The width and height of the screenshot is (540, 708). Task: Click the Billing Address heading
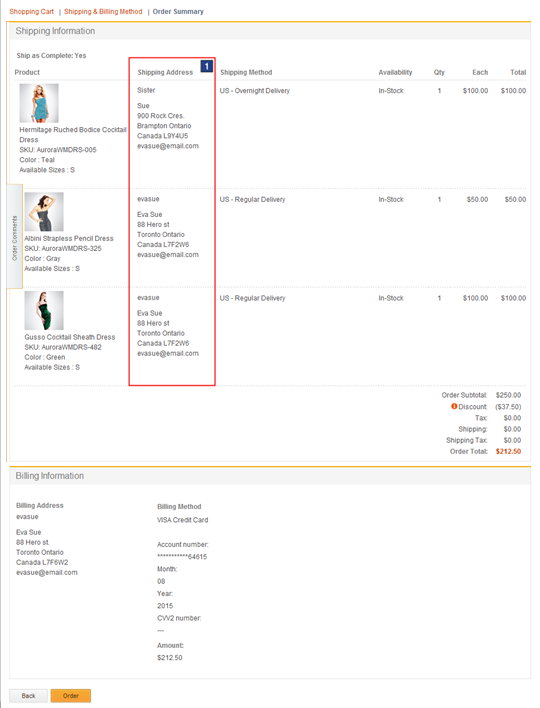(x=40, y=506)
